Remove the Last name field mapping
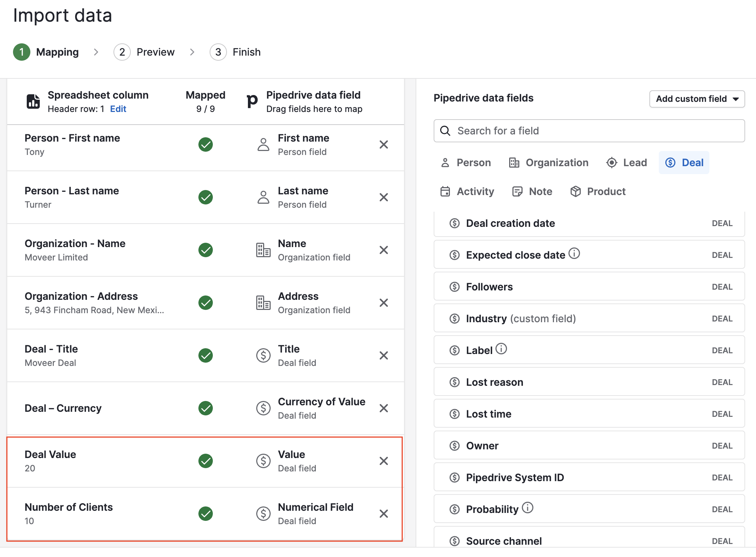This screenshot has height=557, width=756. [383, 197]
